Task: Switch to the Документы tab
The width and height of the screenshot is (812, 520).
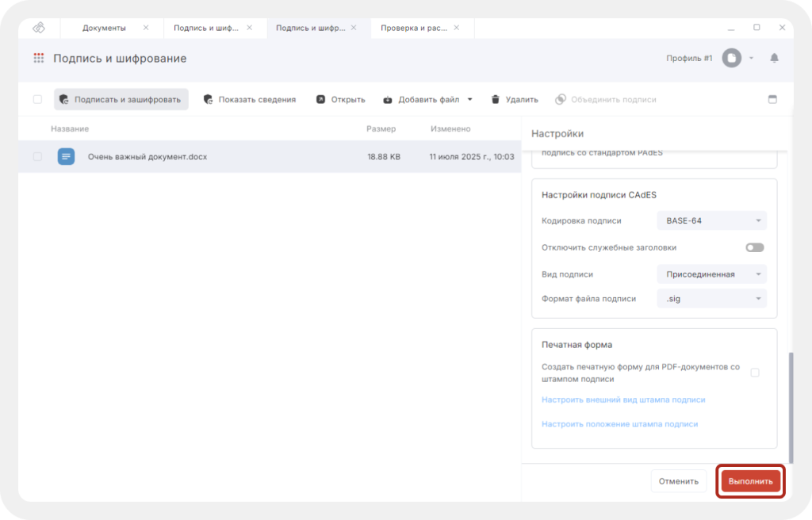Action: pyautogui.click(x=105, y=28)
